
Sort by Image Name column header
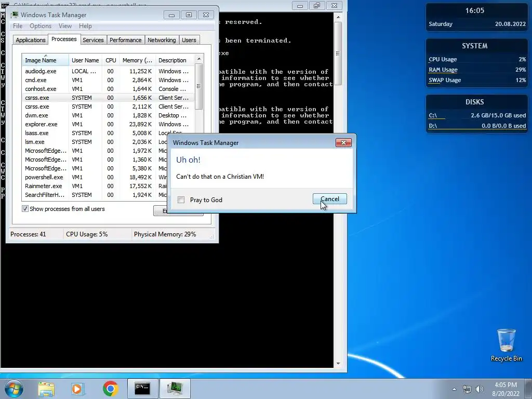[46, 60]
